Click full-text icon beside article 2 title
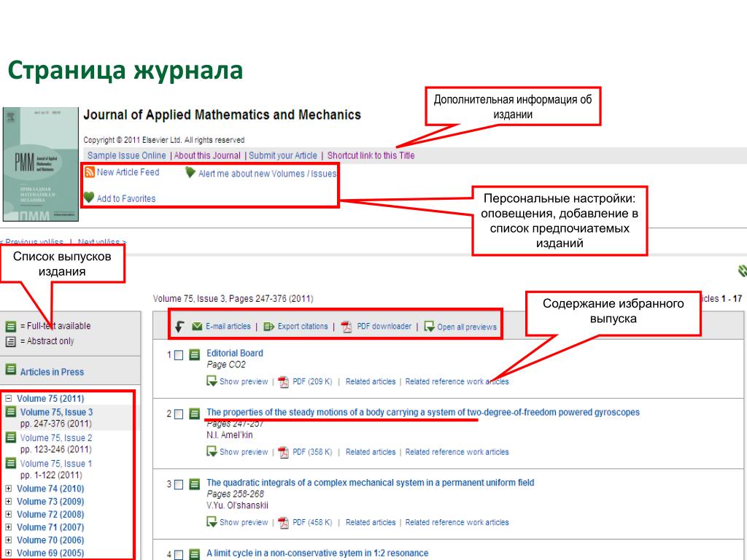The image size is (747, 560). [x=194, y=413]
